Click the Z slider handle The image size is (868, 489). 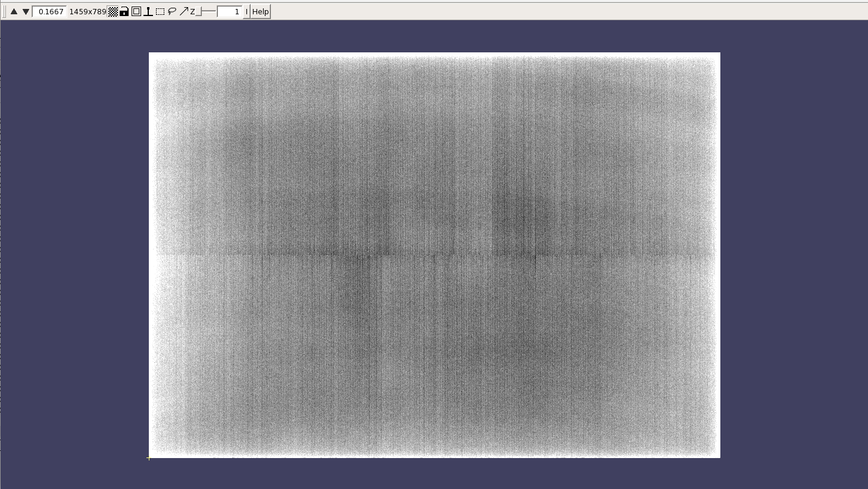click(x=200, y=11)
